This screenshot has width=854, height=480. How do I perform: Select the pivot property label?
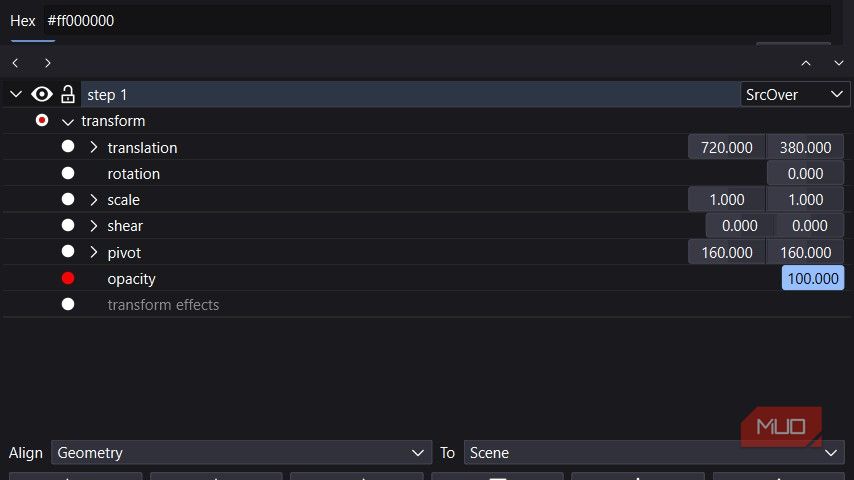(124, 252)
